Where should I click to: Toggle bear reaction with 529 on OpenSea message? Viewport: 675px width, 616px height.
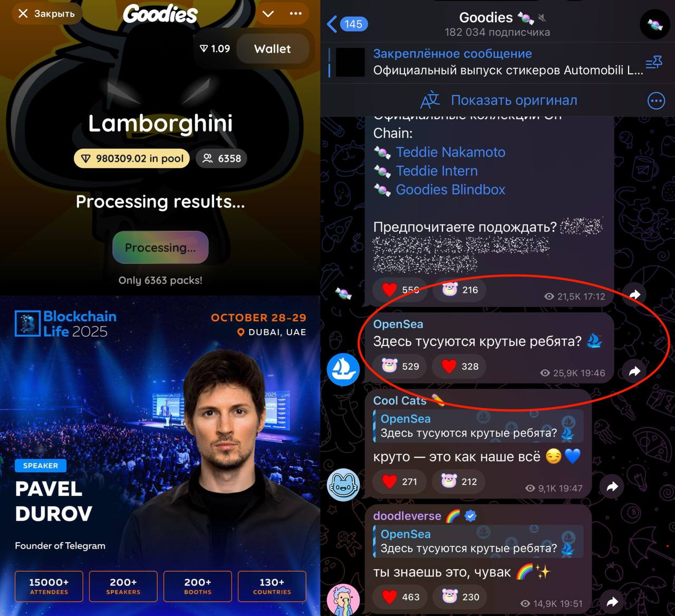[x=401, y=366]
